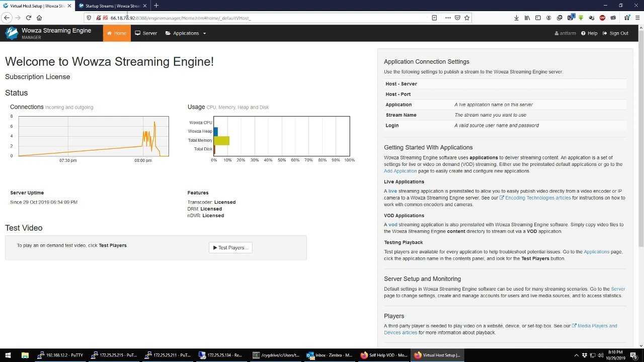Open 172.25.25.134 Remote Desktop taskbar item
The image size is (644, 362).
(x=222, y=355)
